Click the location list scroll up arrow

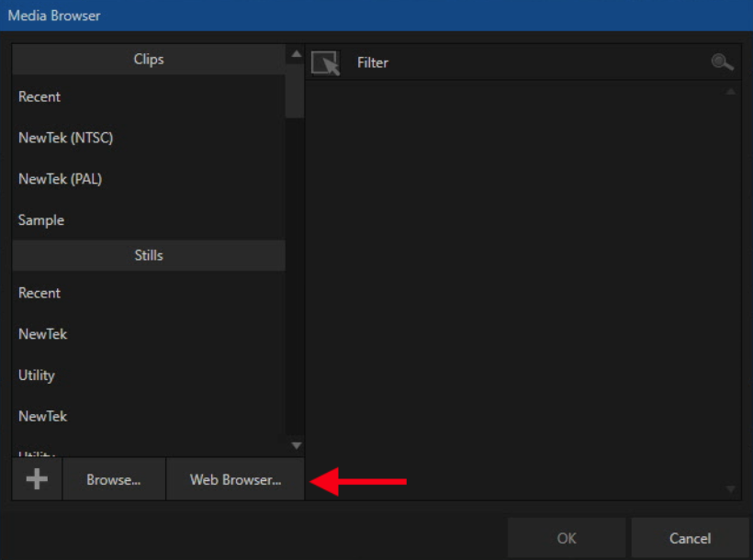(x=297, y=54)
